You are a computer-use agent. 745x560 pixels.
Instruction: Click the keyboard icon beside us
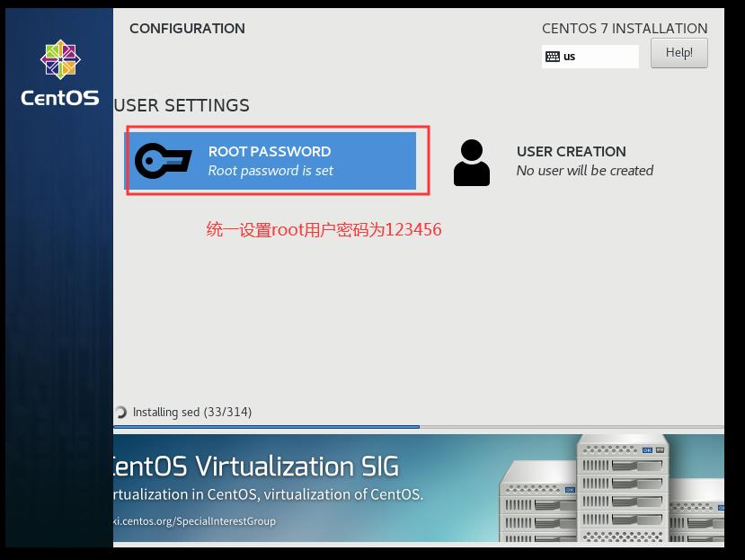[553, 57]
